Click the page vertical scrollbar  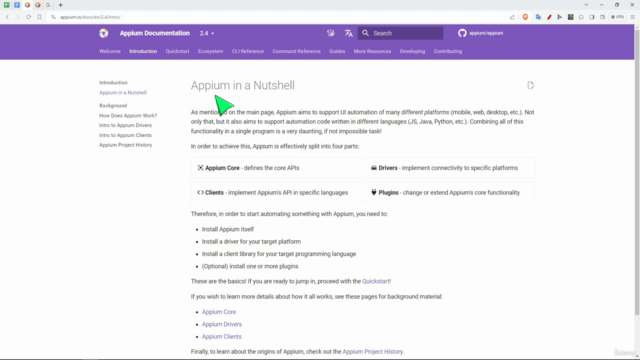click(637, 171)
